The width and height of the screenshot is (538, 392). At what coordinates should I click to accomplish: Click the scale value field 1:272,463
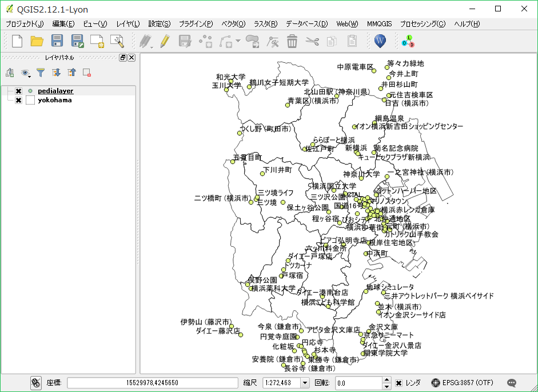tap(281, 383)
